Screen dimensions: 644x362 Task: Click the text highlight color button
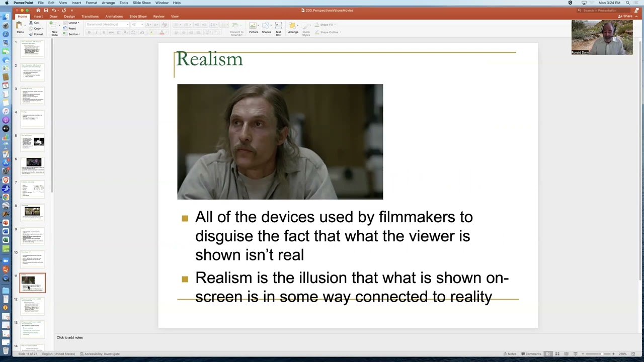click(151, 32)
